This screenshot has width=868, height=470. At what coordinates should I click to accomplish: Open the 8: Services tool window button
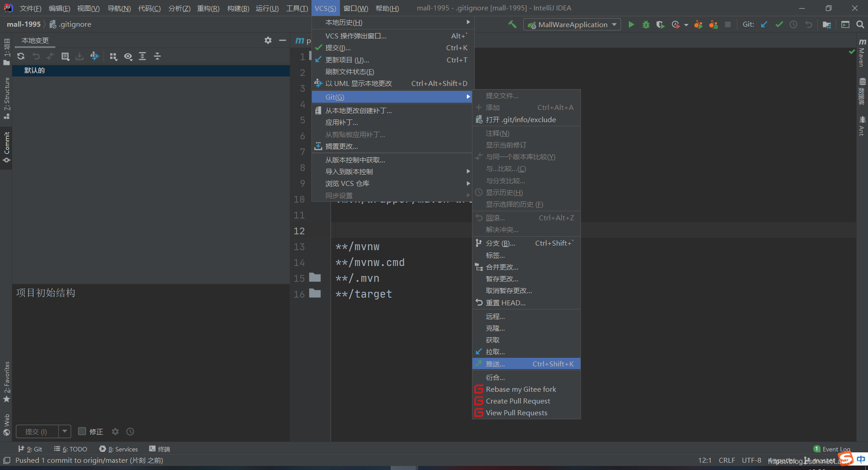click(118, 449)
